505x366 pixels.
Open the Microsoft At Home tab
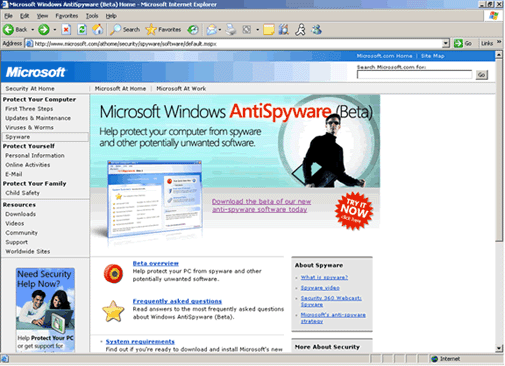[x=120, y=89]
